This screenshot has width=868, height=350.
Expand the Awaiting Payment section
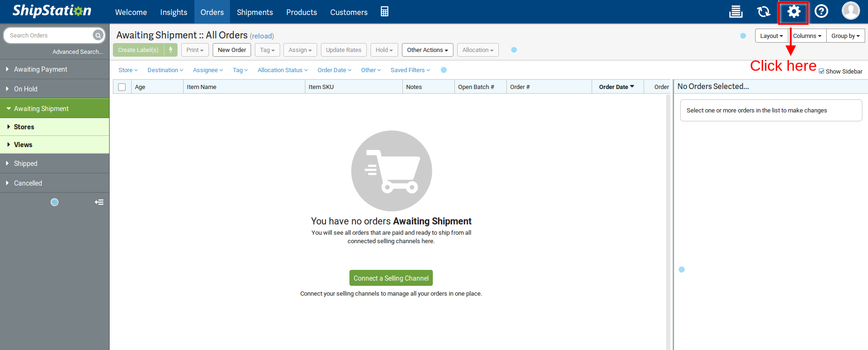tap(40, 69)
